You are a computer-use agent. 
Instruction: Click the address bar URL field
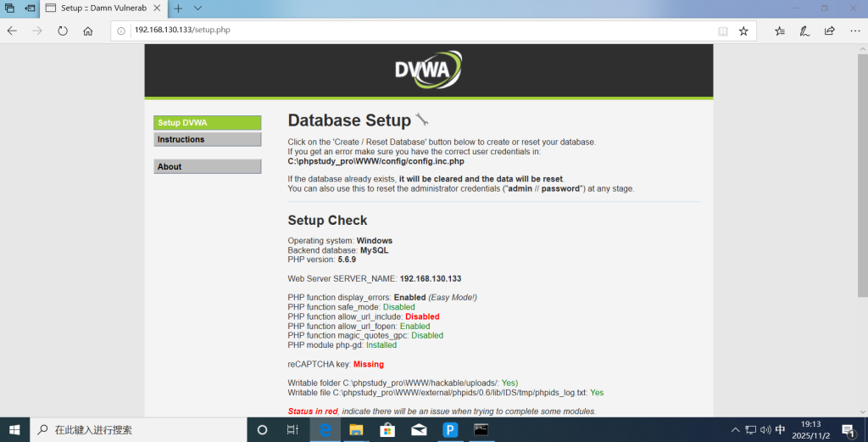[407, 31]
